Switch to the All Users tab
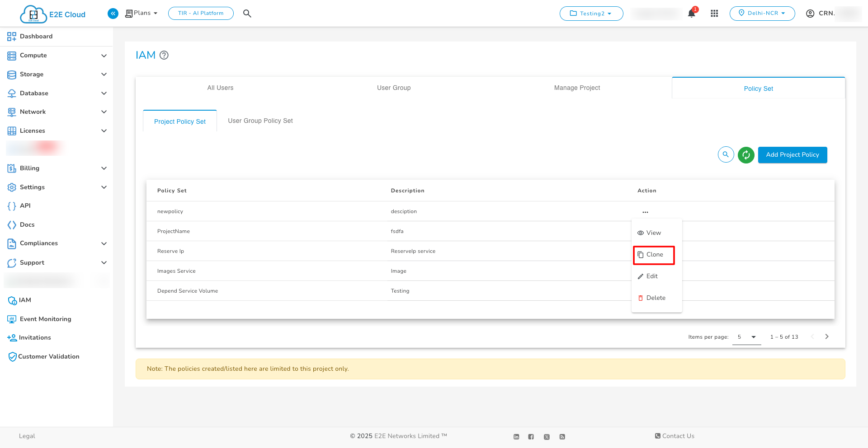The width and height of the screenshot is (868, 448). point(220,88)
